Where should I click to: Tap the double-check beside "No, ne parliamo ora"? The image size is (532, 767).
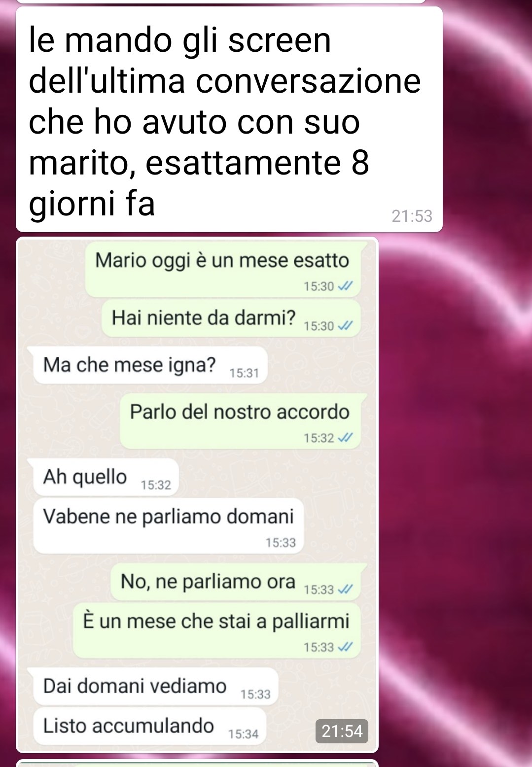[345, 589]
